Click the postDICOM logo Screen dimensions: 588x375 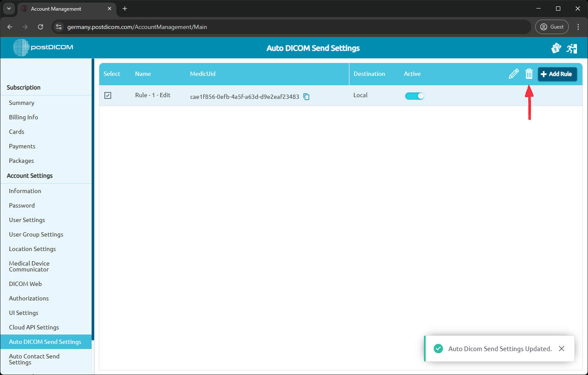[x=43, y=48]
